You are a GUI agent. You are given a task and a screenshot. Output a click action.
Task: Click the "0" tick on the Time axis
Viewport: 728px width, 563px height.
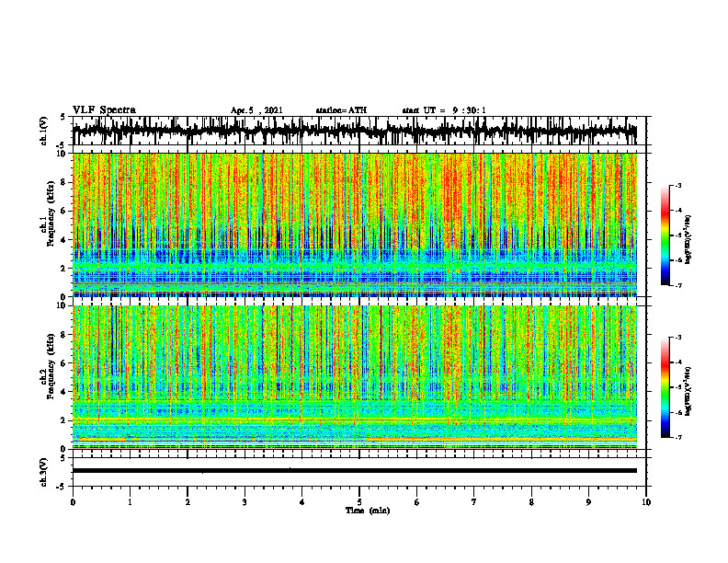pos(73,502)
